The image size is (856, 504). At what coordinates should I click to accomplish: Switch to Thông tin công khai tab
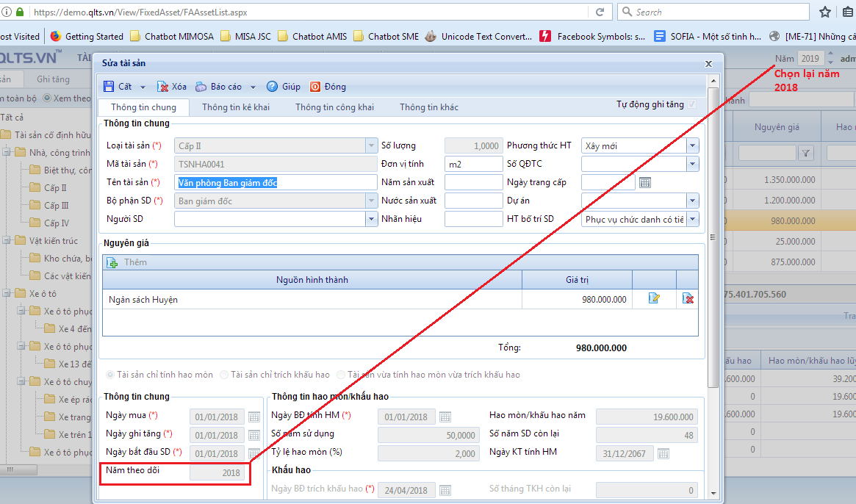click(334, 107)
